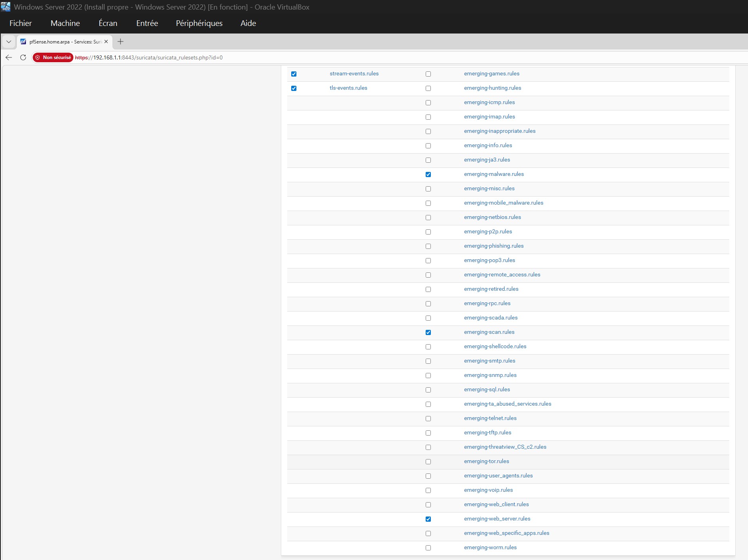
Task: Open the emerging-rpc.rules link
Action: (487, 303)
